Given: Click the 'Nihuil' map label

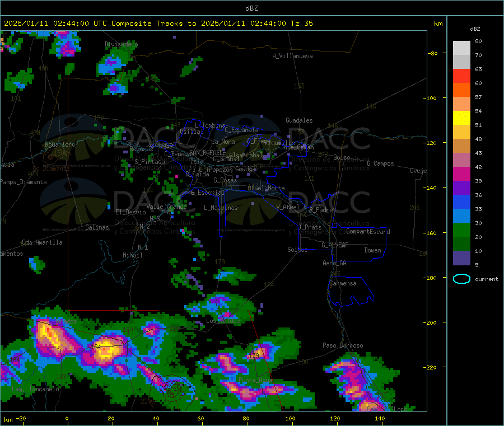Looking at the screenshot, I should [x=132, y=255].
